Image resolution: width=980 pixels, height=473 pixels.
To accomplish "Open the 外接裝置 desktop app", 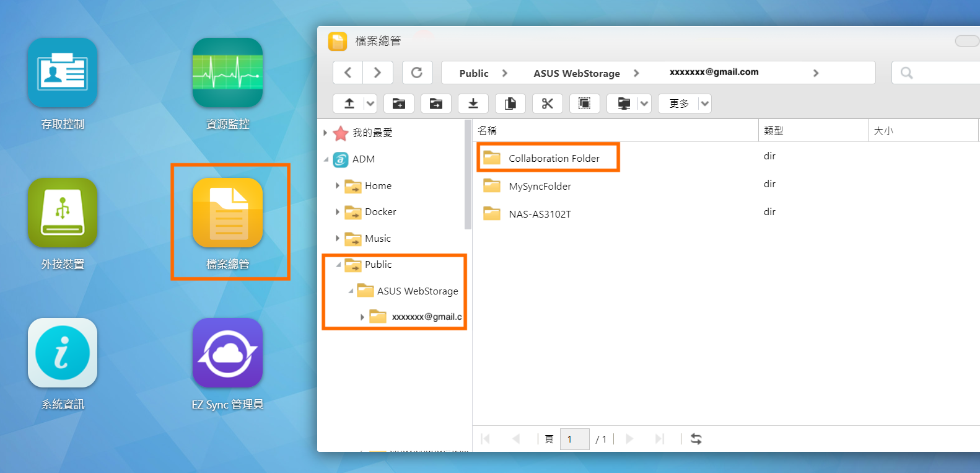I will click(63, 213).
